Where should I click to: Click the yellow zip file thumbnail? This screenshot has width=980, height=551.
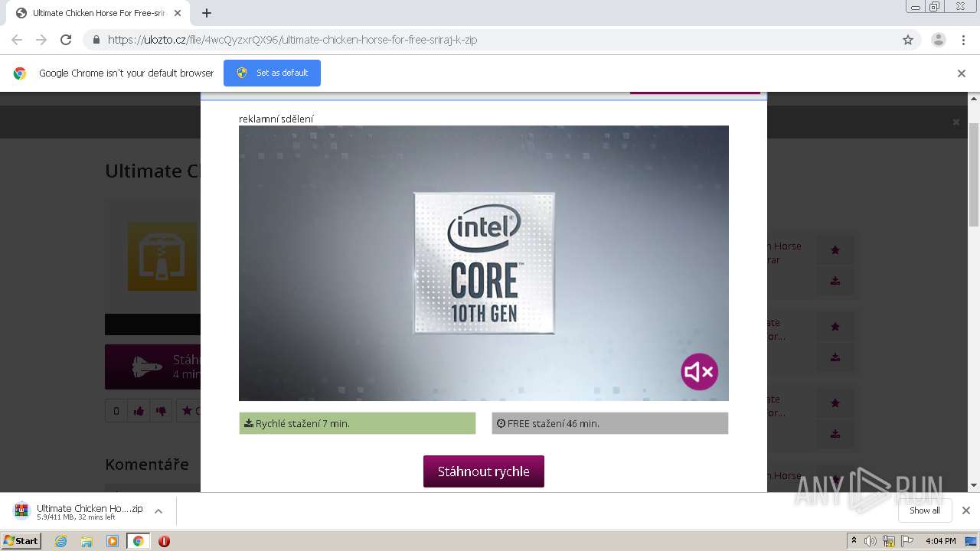162,256
